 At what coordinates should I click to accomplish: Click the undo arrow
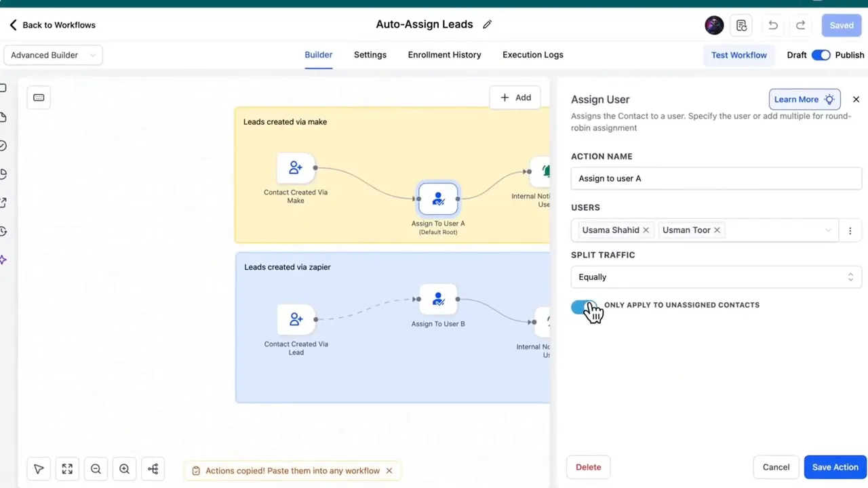pyautogui.click(x=773, y=25)
